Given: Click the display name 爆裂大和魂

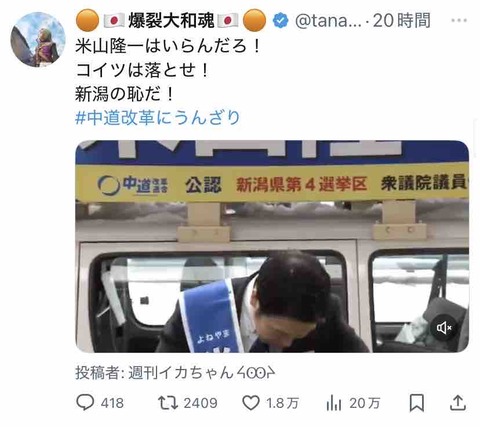Looking at the screenshot, I should pyautogui.click(x=172, y=20).
